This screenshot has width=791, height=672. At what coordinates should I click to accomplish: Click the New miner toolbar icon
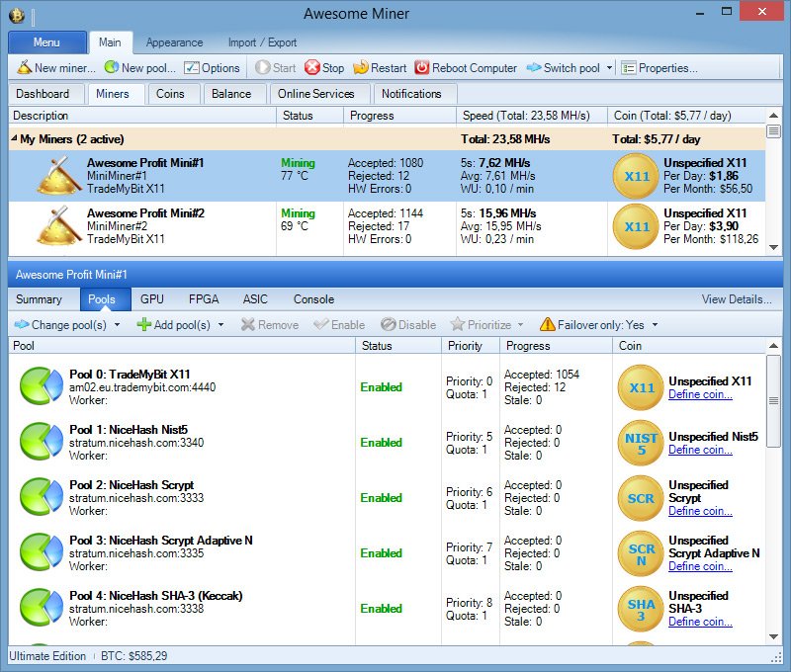24,67
